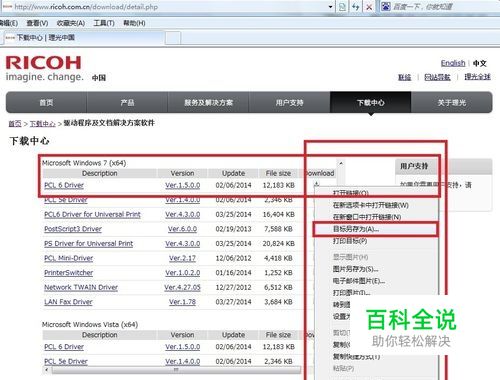
Task: Open the PS Driver for Universal Print link
Action: [x=89, y=244]
